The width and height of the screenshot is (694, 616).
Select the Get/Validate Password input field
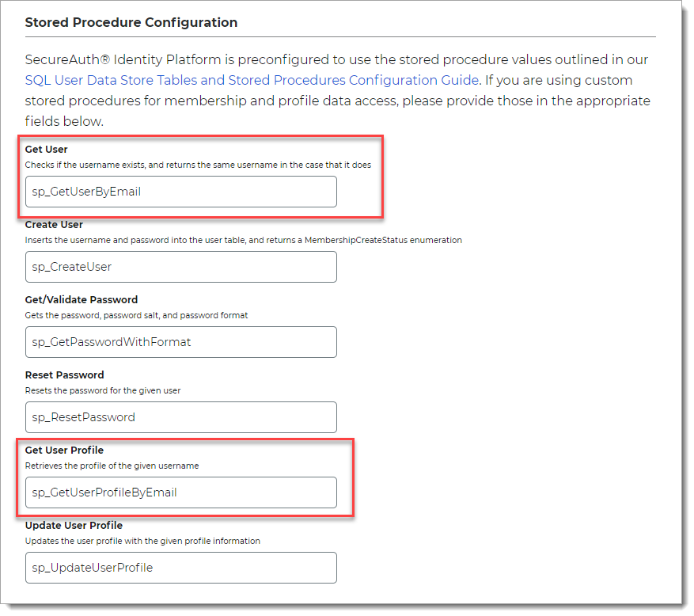180,342
